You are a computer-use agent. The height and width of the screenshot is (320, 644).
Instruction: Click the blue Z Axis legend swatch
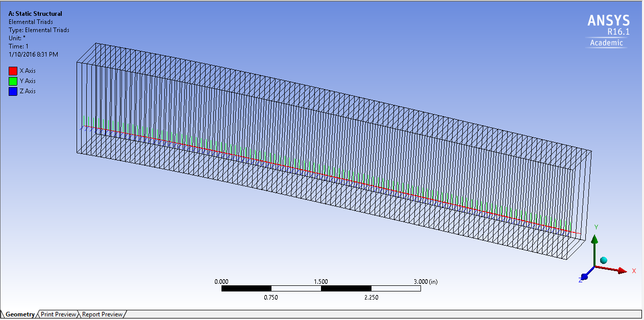click(13, 91)
